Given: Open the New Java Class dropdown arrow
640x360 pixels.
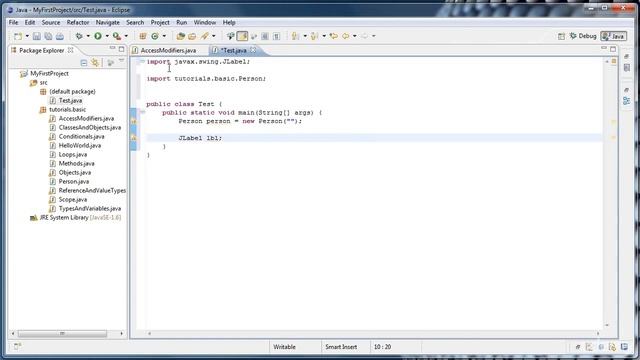Looking at the screenshot, I should tap(164, 36).
